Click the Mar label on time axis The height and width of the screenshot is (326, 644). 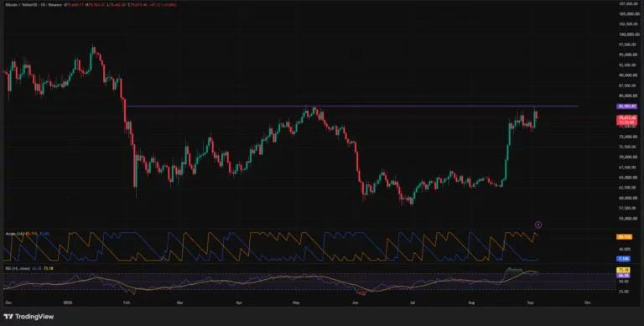179,302
